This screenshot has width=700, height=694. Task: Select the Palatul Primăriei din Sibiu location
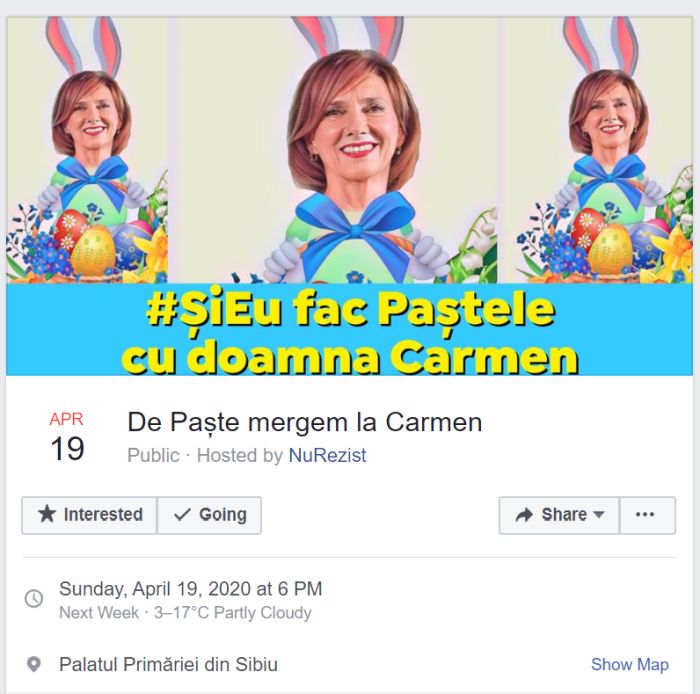pyautogui.click(x=168, y=664)
